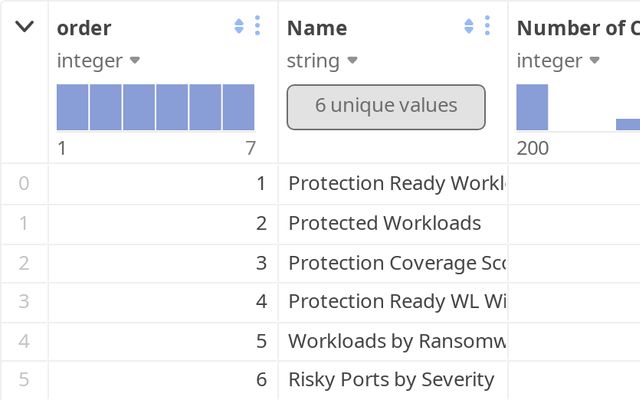Select last histogram bar in order column

click(238, 107)
